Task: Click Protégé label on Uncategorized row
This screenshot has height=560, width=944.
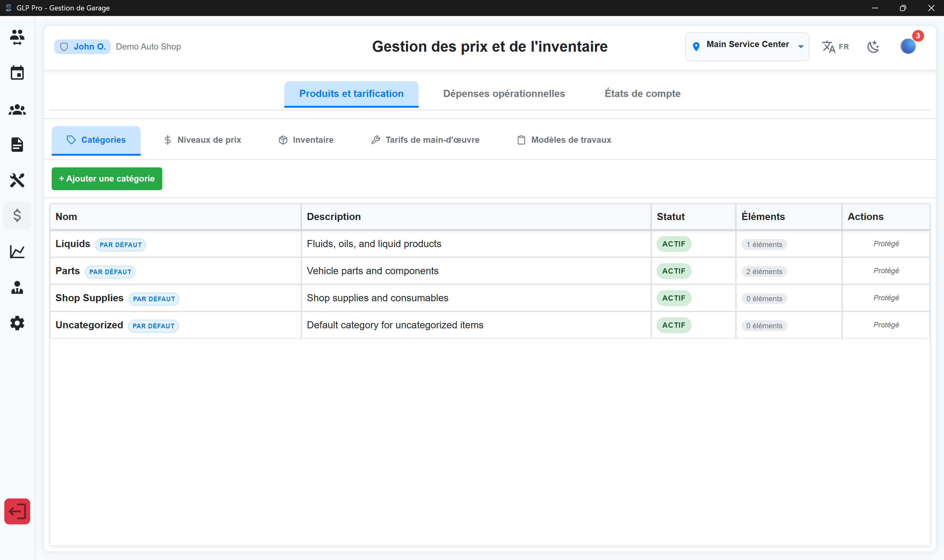Action: [886, 325]
